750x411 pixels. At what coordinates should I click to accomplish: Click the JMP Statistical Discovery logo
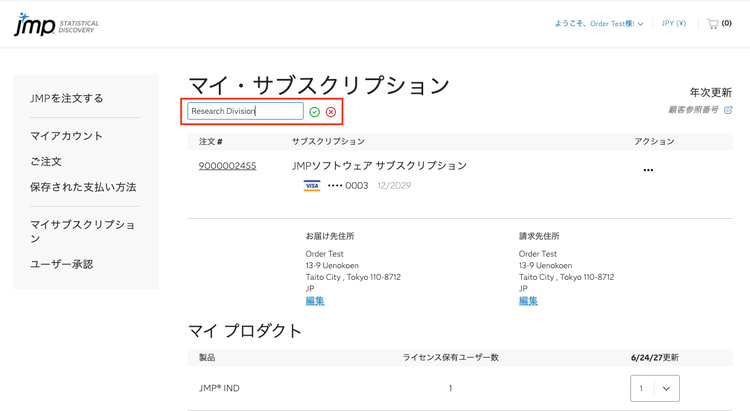point(56,24)
